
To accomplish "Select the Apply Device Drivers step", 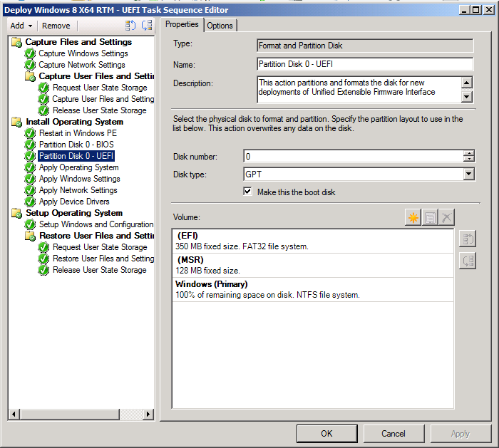I will (74, 202).
